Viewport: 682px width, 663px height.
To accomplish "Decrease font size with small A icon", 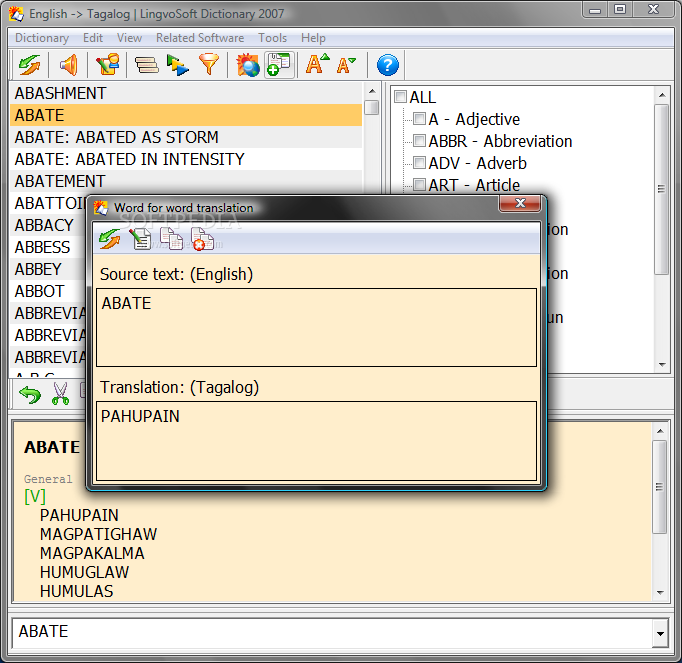I will tap(346, 65).
